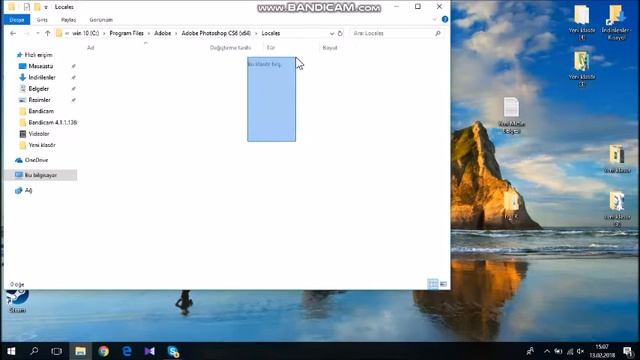Select win 10 (C:) breadcrumb
The width and height of the screenshot is (640, 360).
pos(85,33)
